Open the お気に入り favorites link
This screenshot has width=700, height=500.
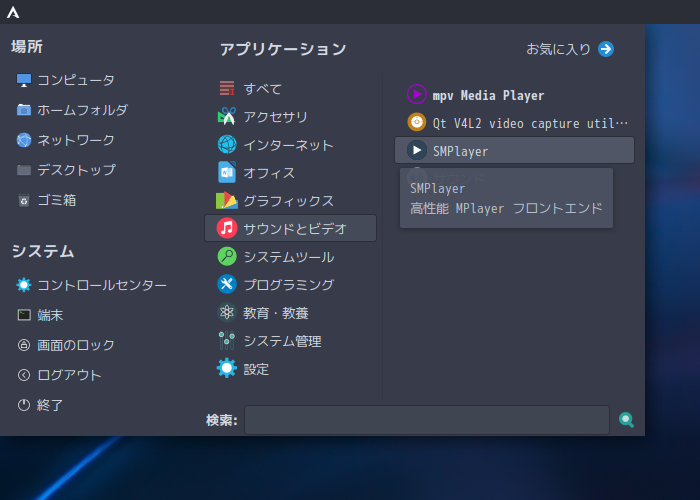click(558, 49)
